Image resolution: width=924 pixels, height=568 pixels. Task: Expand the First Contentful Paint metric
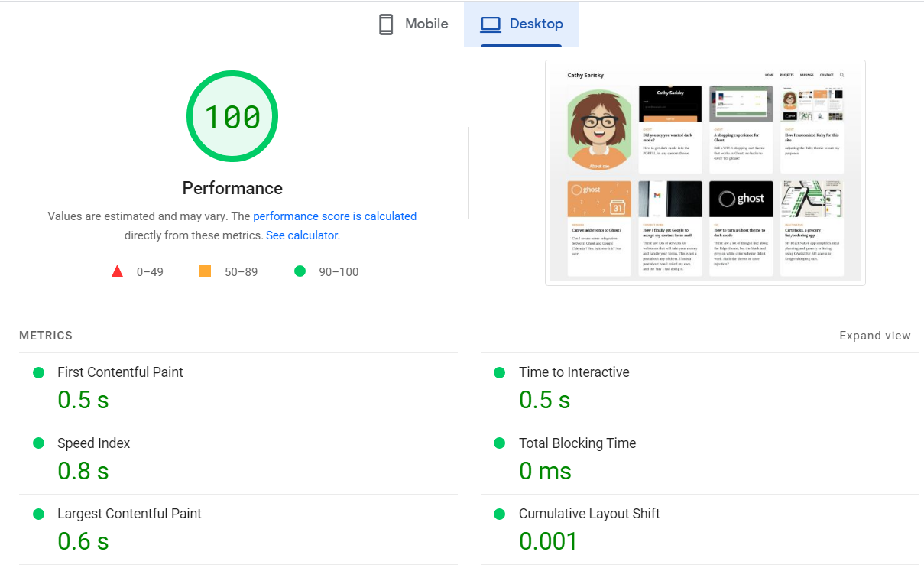(120, 372)
